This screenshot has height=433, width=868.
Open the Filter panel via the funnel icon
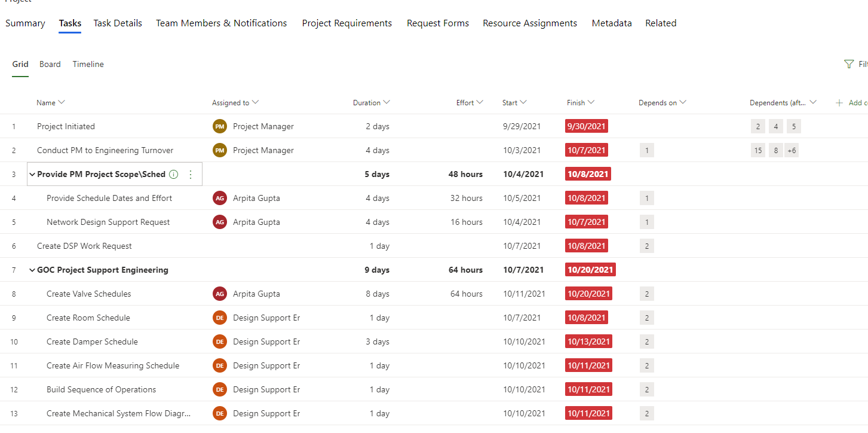[849, 64]
